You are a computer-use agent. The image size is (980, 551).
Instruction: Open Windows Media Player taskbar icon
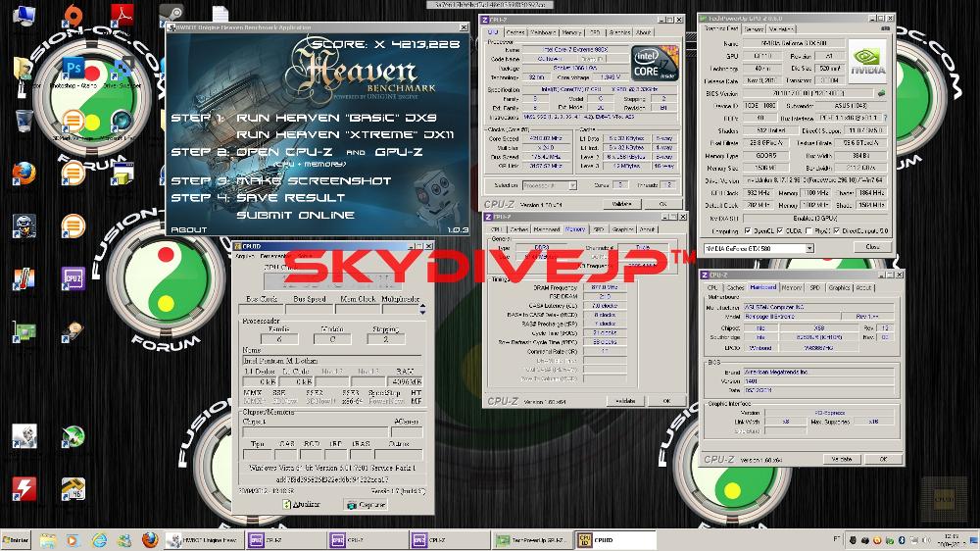tap(73, 540)
